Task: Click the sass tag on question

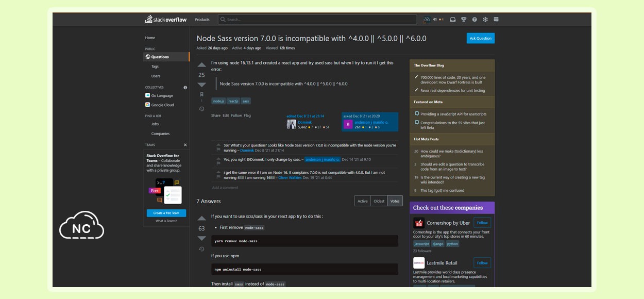Action: [x=246, y=101]
